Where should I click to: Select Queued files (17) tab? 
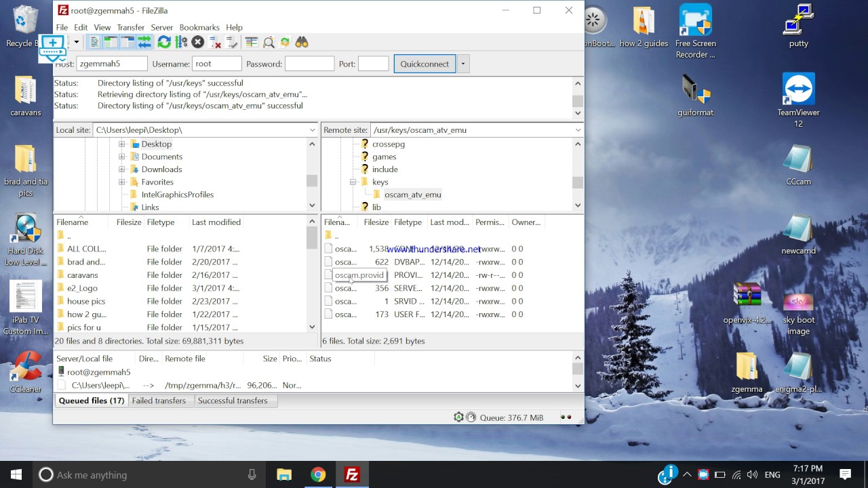pos(92,401)
